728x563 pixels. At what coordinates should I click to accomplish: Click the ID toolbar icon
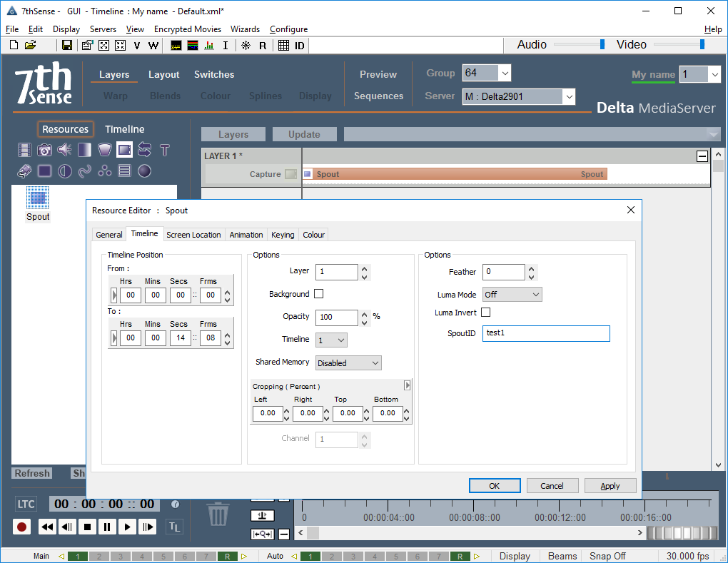tap(300, 46)
